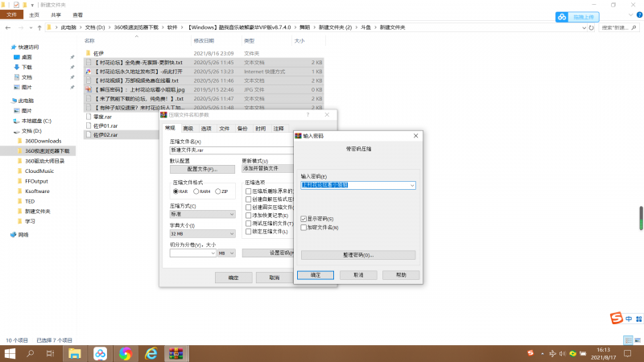Select the ZIP archive format radio button
This screenshot has width=644, height=362.
(219, 191)
